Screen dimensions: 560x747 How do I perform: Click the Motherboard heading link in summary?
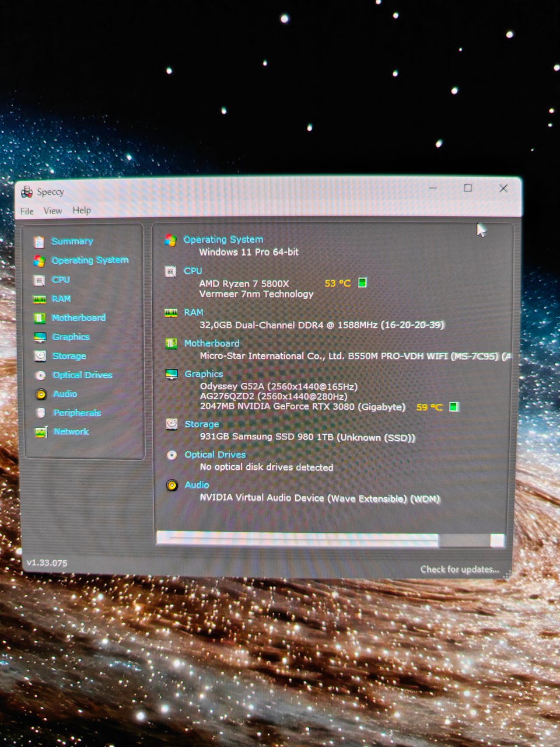(x=212, y=343)
